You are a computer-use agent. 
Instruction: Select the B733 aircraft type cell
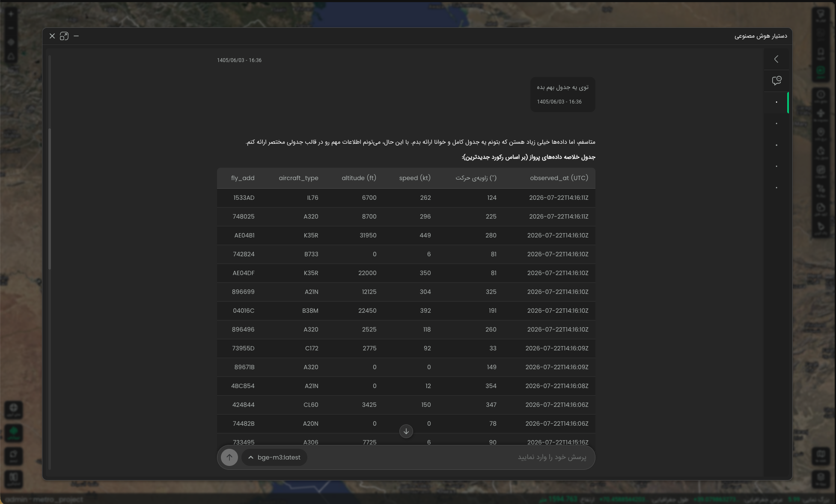(x=311, y=254)
